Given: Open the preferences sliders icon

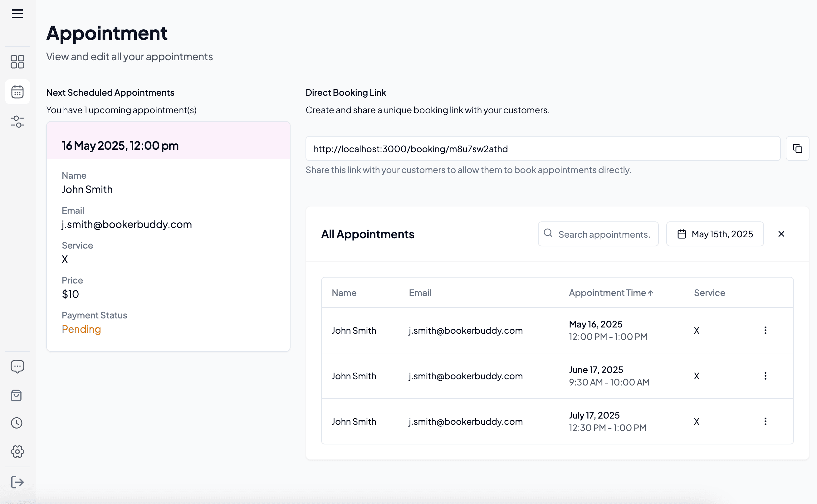Looking at the screenshot, I should click(x=17, y=122).
